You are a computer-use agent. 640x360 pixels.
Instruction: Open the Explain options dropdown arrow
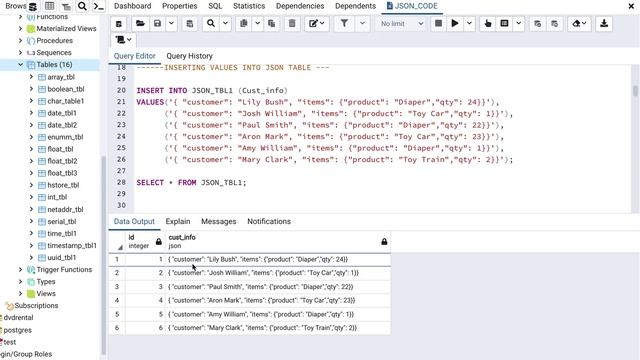point(518,24)
